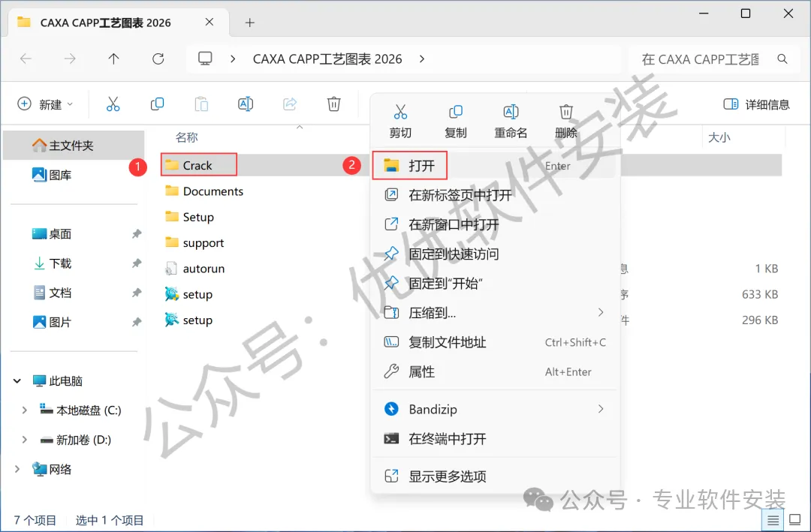The image size is (811, 532).
Task: Open 属性 from the context menu
Action: point(494,371)
